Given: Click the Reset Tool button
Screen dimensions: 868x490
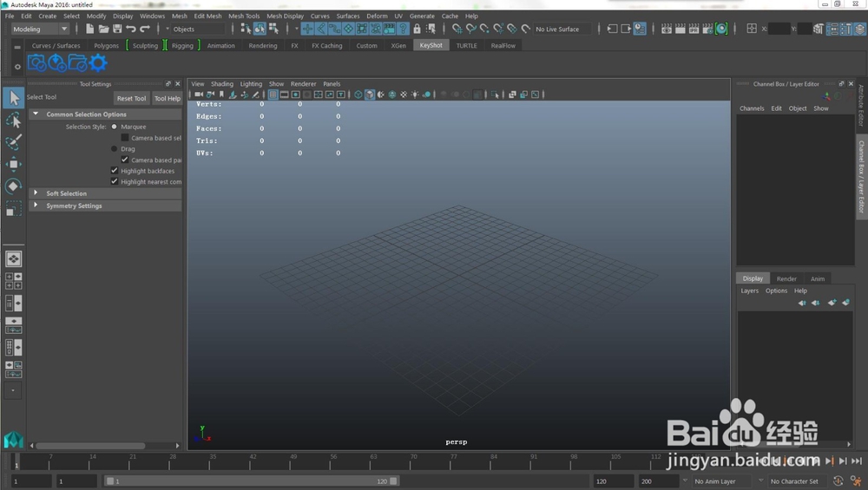Looking at the screenshot, I should click(x=131, y=99).
